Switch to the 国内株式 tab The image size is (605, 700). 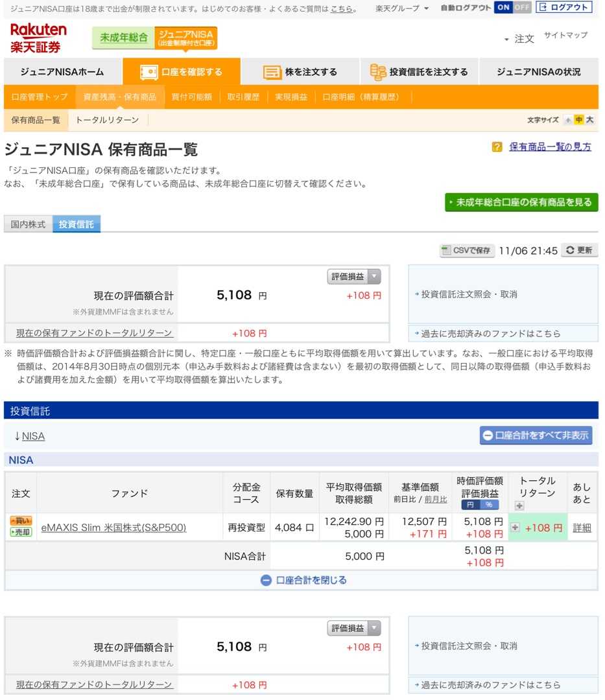tap(28, 224)
